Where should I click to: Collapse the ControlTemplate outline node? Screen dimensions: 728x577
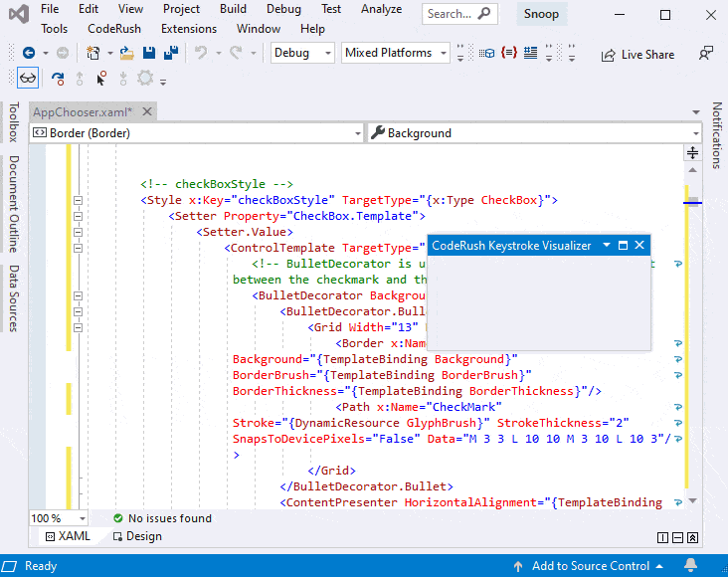(x=78, y=248)
